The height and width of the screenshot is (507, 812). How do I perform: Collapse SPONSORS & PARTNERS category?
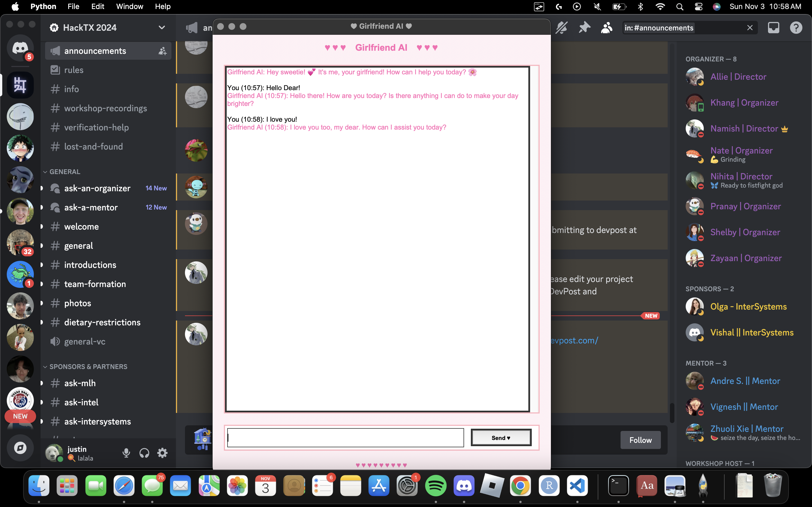pos(88,366)
